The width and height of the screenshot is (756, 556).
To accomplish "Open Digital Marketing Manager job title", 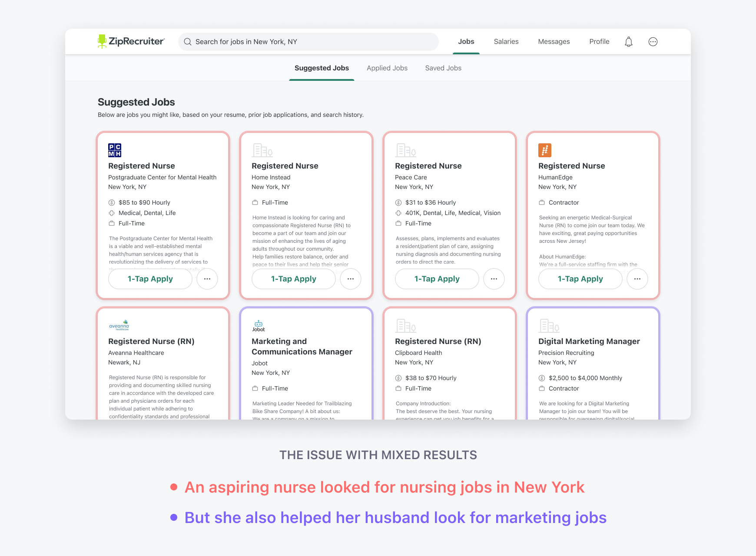I will click(589, 341).
